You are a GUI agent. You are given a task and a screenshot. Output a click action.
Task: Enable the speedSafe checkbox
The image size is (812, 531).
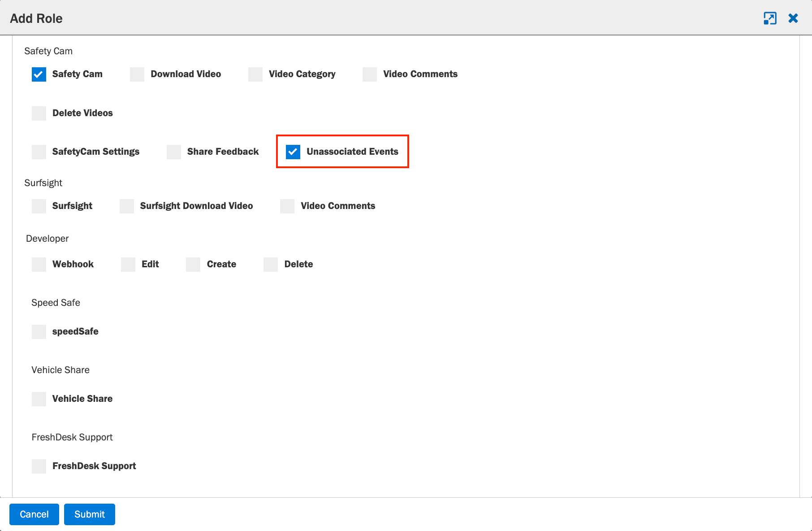click(39, 332)
